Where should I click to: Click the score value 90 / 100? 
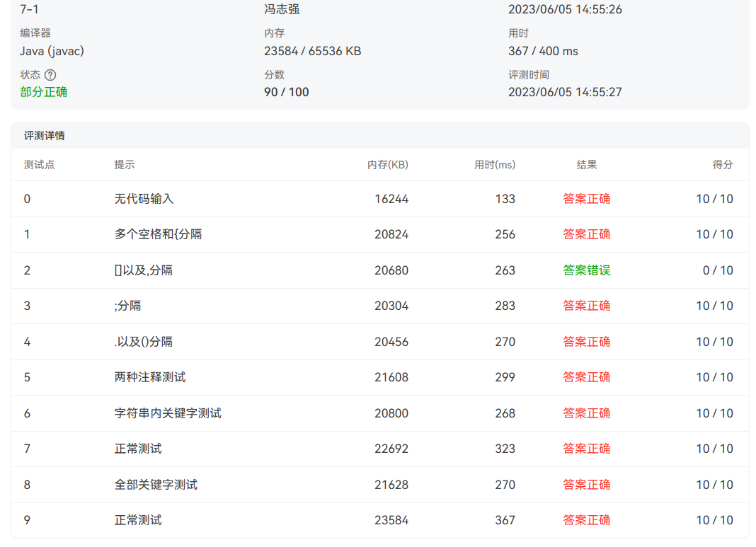287,92
